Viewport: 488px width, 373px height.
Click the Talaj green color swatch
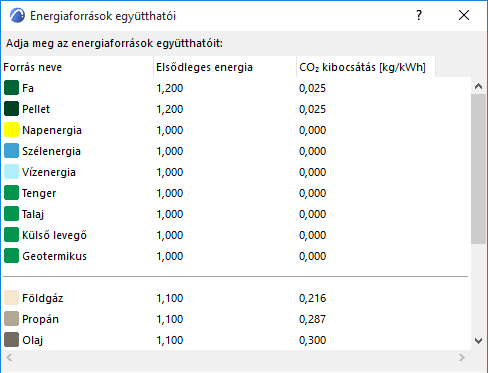(11, 214)
